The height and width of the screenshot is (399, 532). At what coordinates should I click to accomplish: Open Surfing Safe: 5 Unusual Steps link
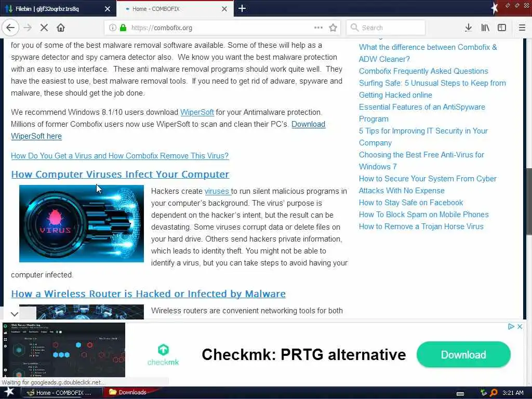(432, 89)
